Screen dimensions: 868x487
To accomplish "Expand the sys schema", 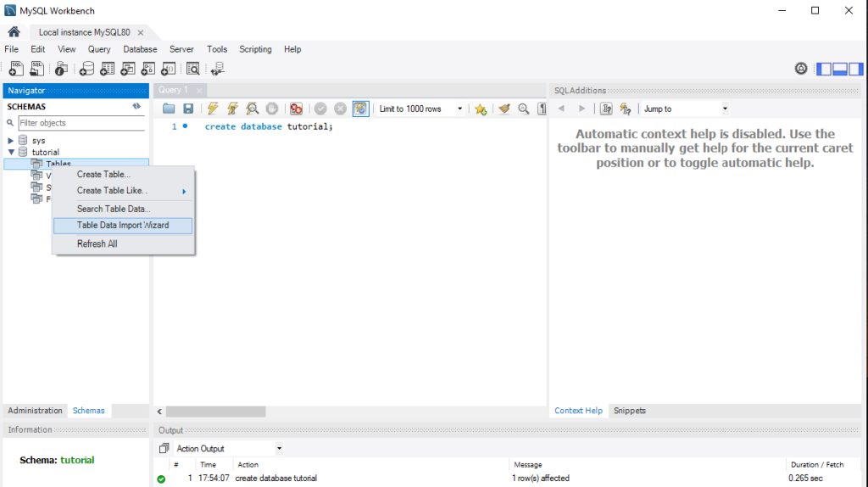I will click(x=10, y=141).
